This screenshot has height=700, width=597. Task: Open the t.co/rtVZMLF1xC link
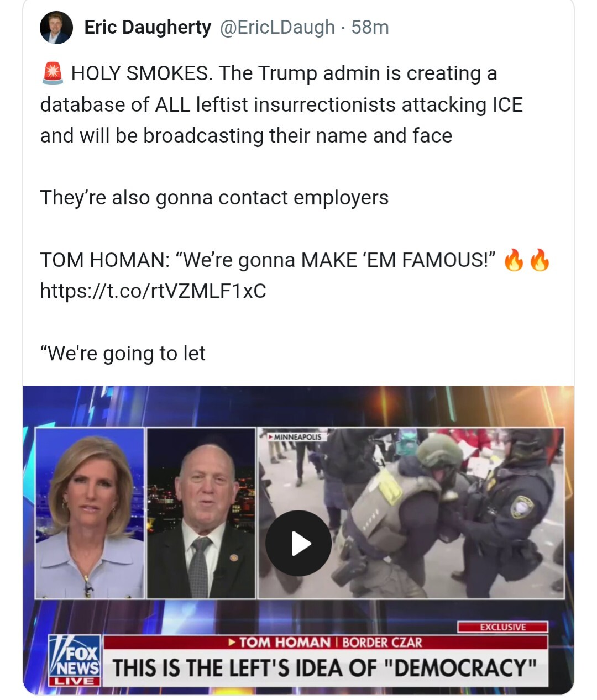pos(153,291)
